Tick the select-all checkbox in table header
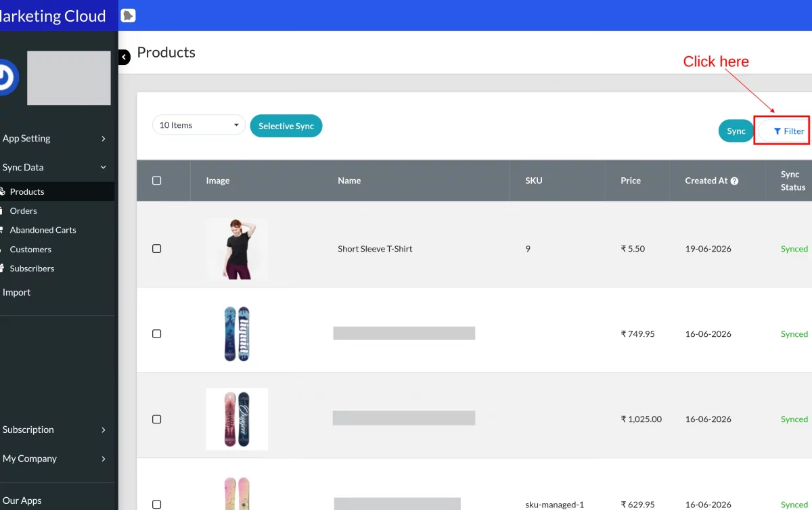 (x=157, y=181)
